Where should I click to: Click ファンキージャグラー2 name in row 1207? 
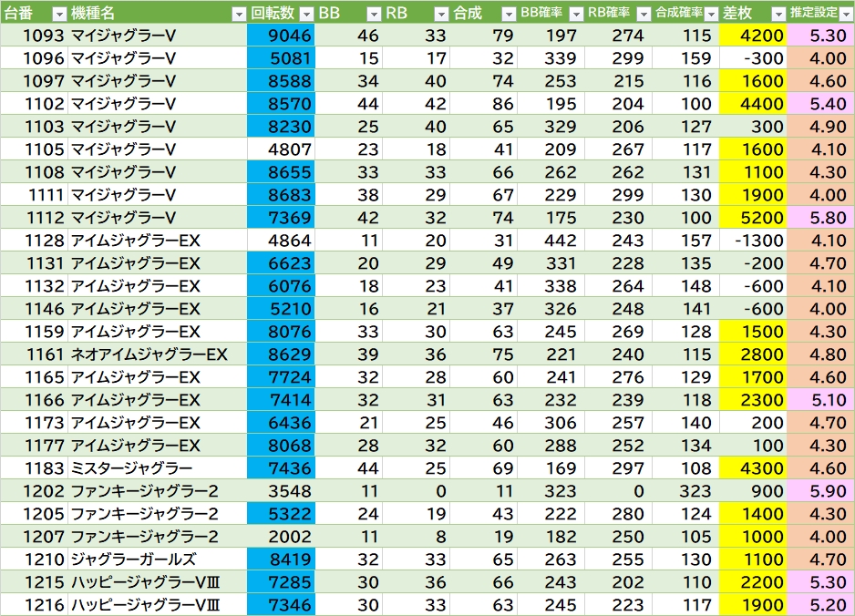(x=157, y=537)
